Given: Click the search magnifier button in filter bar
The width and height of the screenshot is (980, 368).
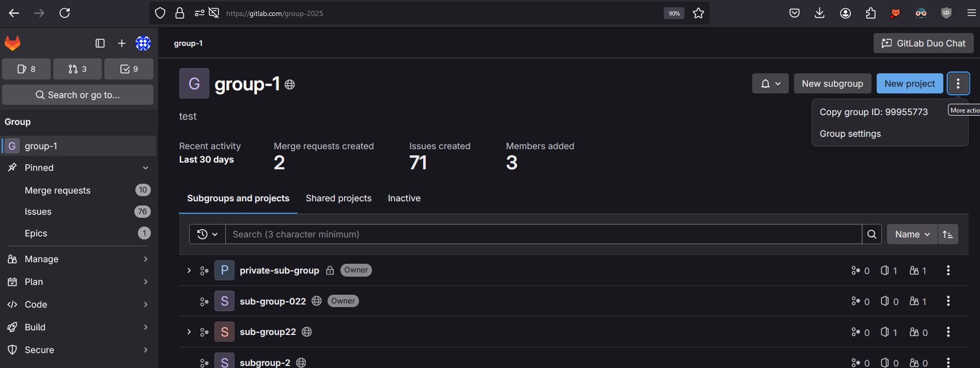Looking at the screenshot, I should [x=872, y=234].
